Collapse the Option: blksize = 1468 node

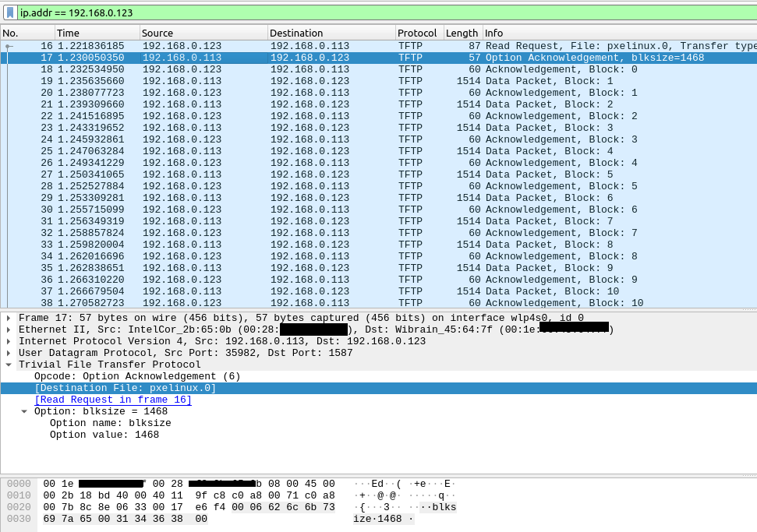(24, 411)
